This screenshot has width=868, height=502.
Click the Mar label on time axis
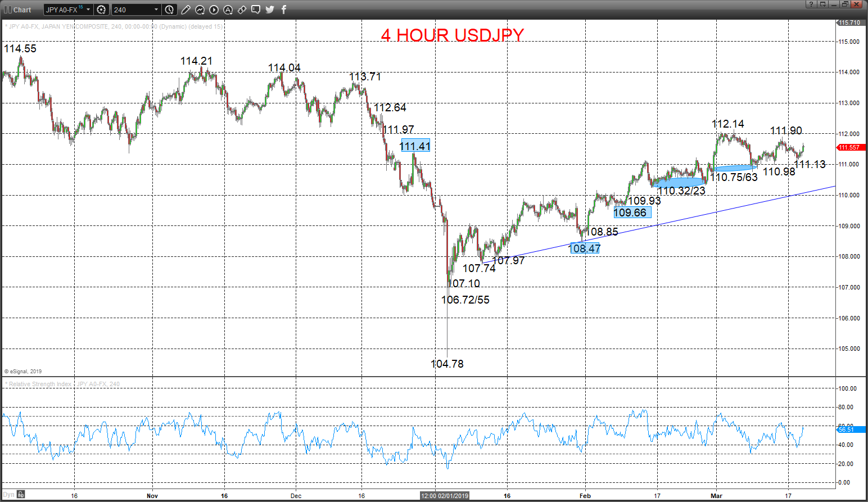tap(716, 496)
